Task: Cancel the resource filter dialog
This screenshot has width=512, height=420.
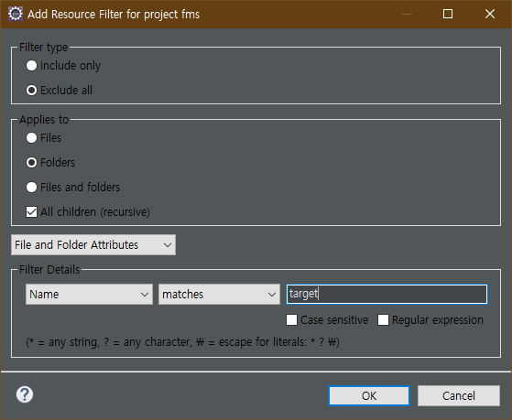Action: point(459,396)
